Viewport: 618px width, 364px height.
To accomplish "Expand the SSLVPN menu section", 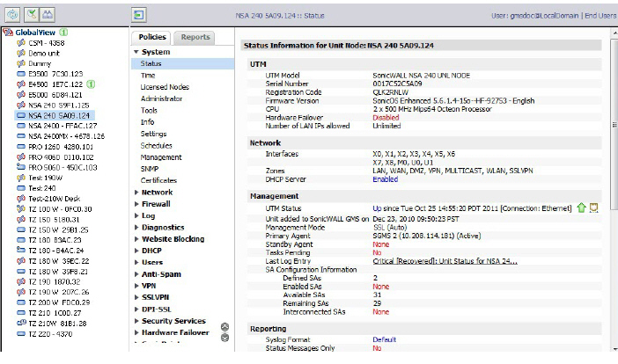I will click(136, 297).
